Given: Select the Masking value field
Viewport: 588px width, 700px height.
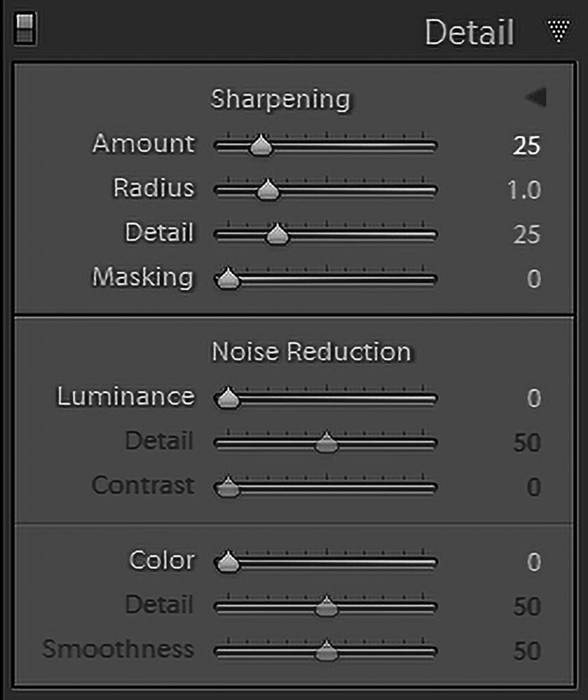Looking at the screenshot, I should tap(534, 279).
